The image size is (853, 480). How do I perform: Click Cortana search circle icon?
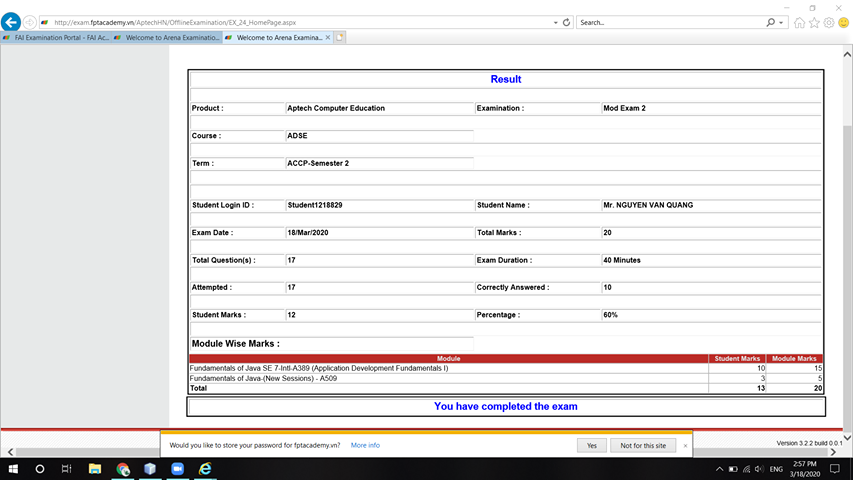click(40, 469)
